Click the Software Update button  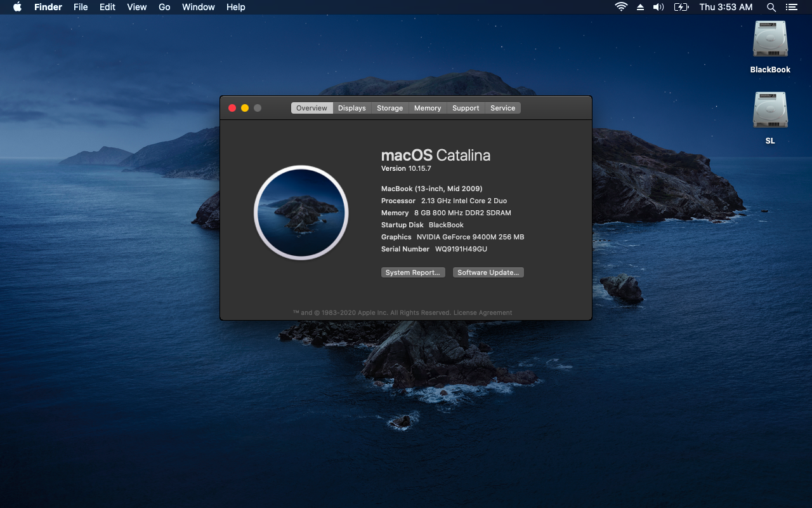tap(488, 272)
